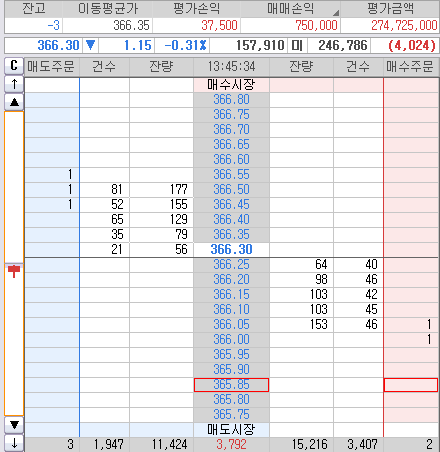Select price 365.75 in the ladder
This screenshot has height=452, width=440.
(231, 414)
